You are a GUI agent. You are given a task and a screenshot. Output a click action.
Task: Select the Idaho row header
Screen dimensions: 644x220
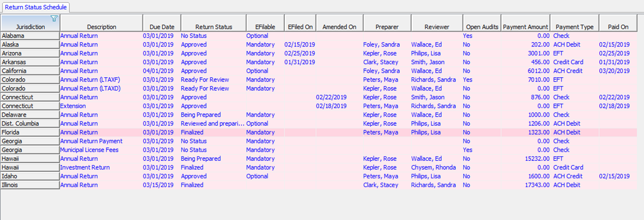pos(30,176)
